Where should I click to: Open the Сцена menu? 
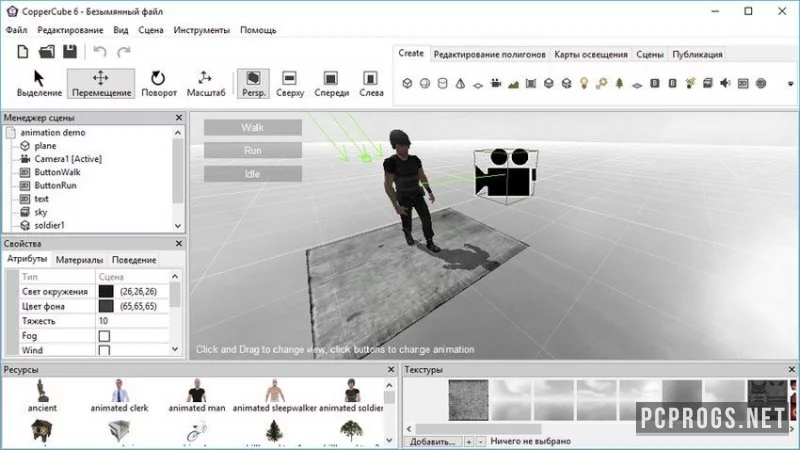[x=151, y=30]
